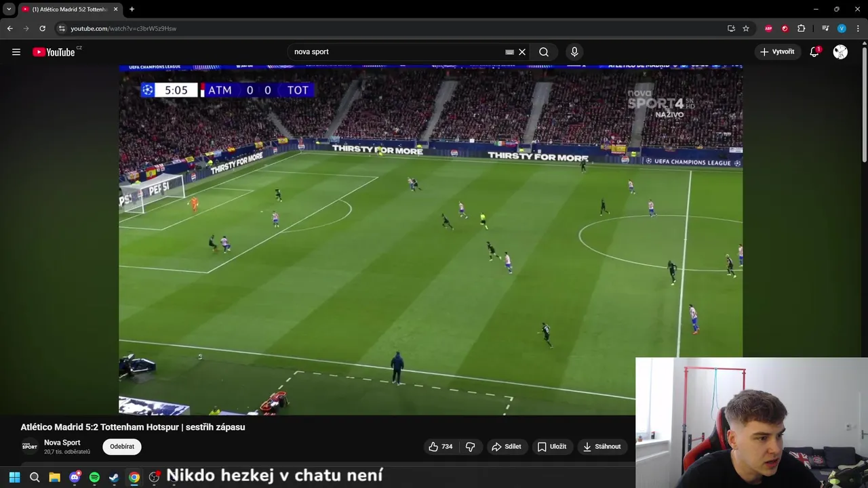The image size is (868, 488).
Task: Click the search magnifier button
Action: point(544,52)
